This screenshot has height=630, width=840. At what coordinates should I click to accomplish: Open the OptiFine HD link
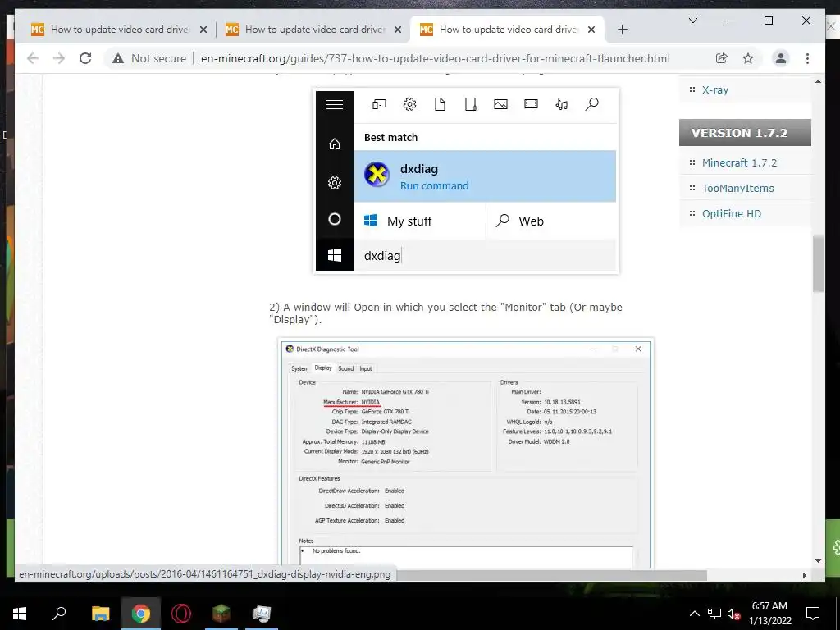(731, 213)
